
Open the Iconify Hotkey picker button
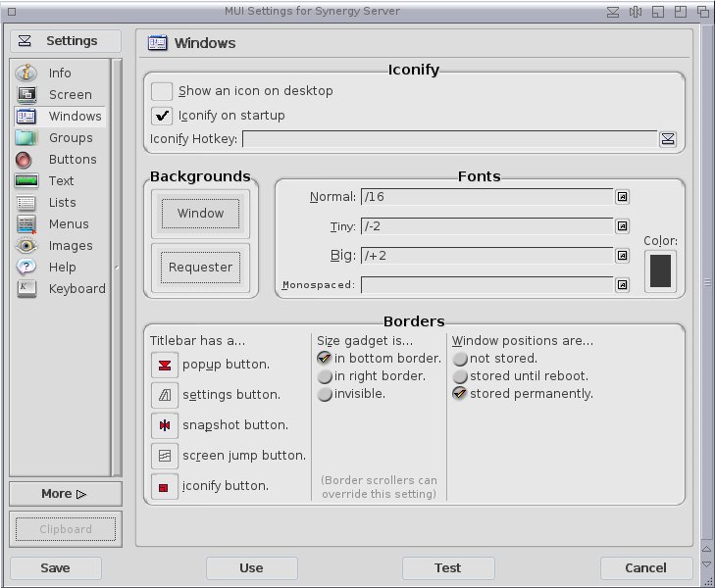668,139
